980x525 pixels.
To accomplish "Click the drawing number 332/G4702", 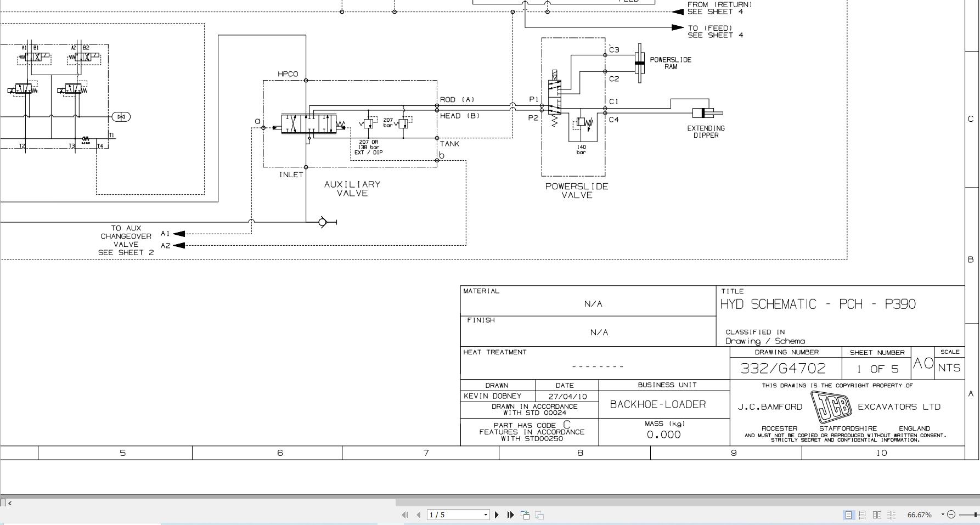I will click(x=783, y=368).
